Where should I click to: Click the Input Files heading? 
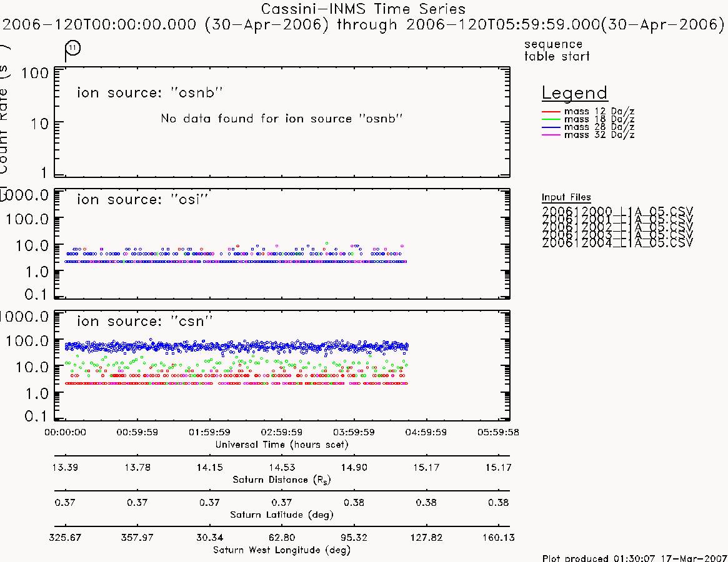coord(566,197)
